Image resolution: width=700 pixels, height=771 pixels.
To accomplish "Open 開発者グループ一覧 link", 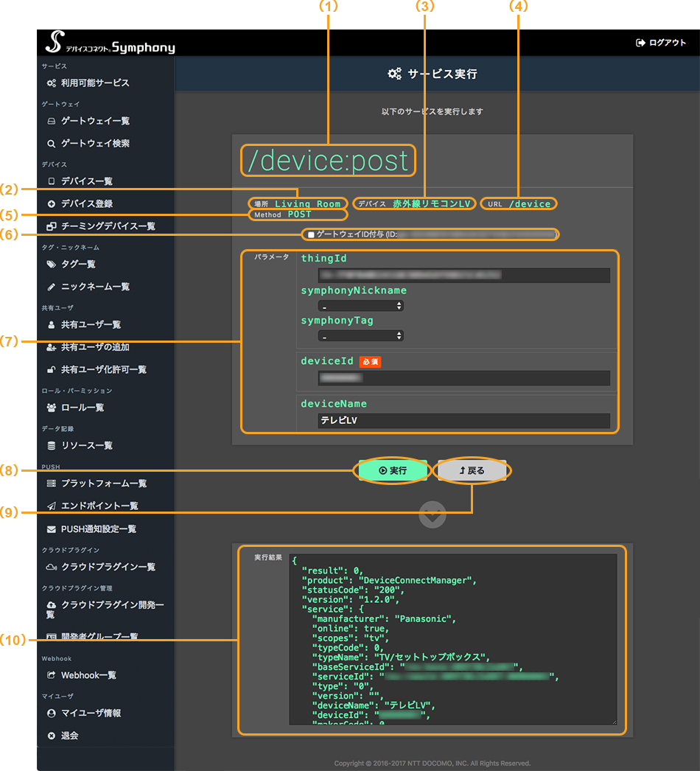I will click(x=99, y=636).
